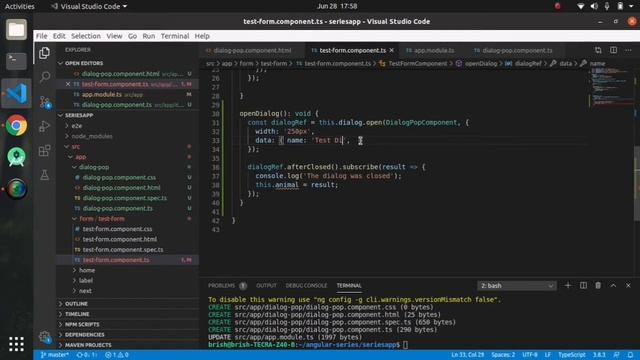Click the master branch status item
Viewport: 640px width, 360px height.
click(55, 355)
